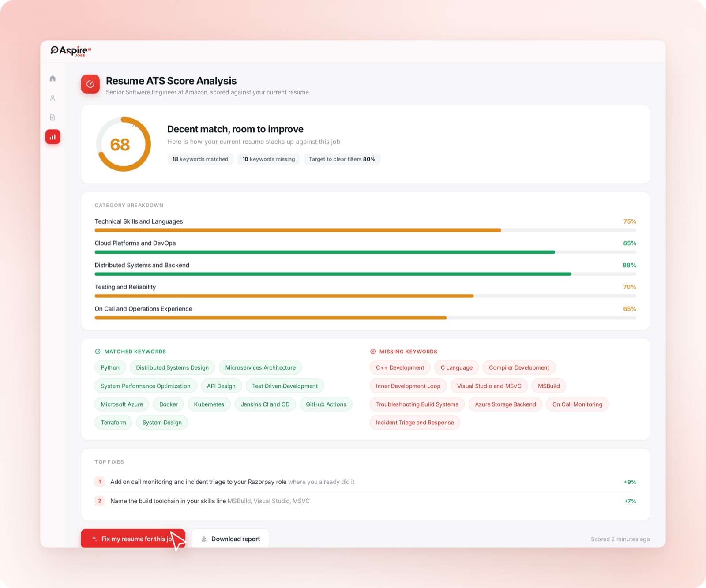
Task: Click the Download report button
Action: (x=230, y=539)
